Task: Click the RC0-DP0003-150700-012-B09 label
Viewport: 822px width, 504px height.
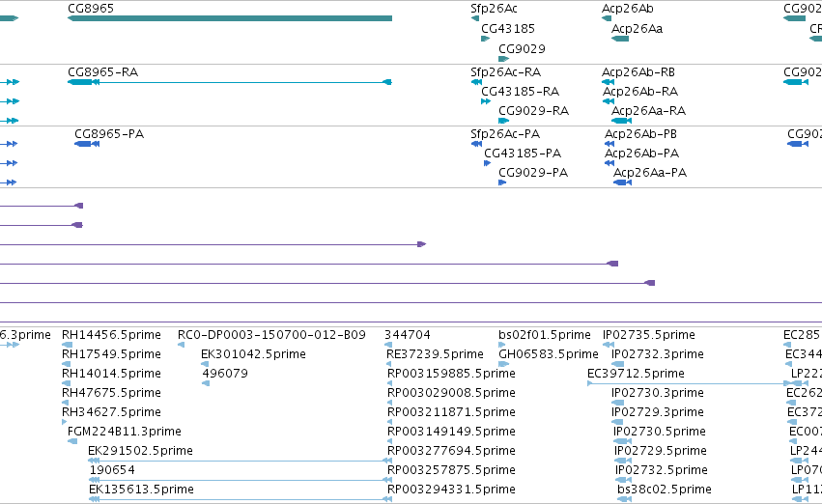Action: (271, 335)
